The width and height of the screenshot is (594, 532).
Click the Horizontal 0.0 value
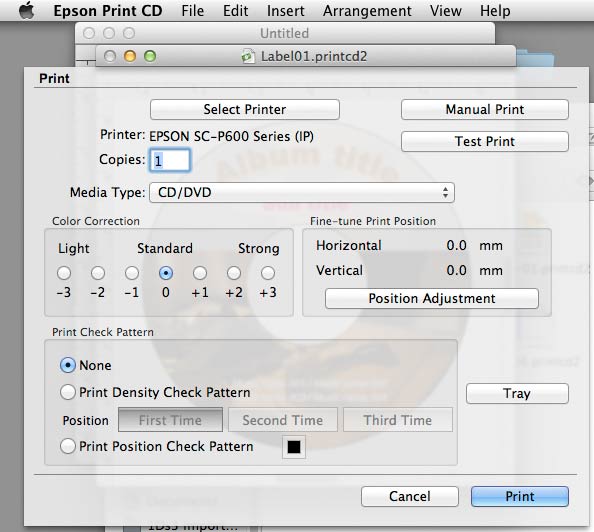click(456, 246)
